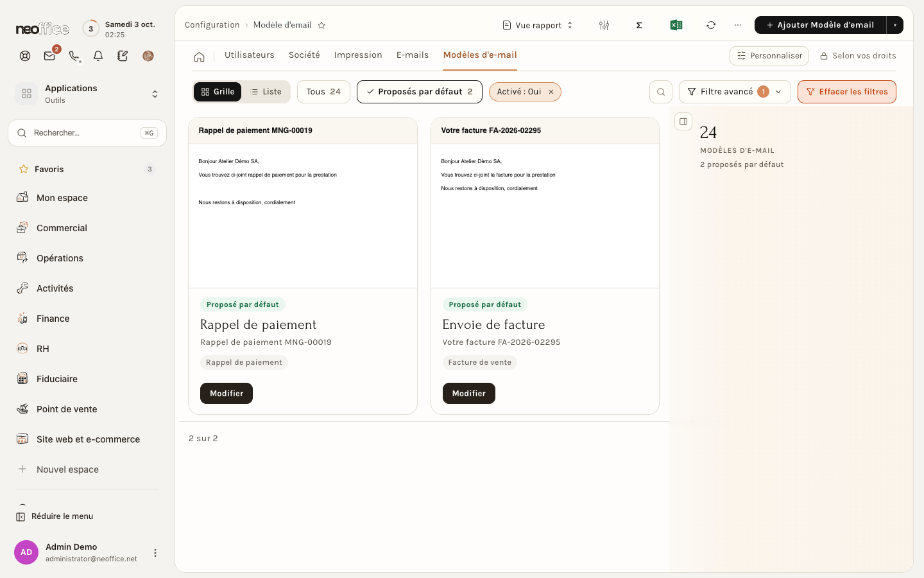Expand Favoris section
Viewport: 924px width, 578px height.
[87, 169]
